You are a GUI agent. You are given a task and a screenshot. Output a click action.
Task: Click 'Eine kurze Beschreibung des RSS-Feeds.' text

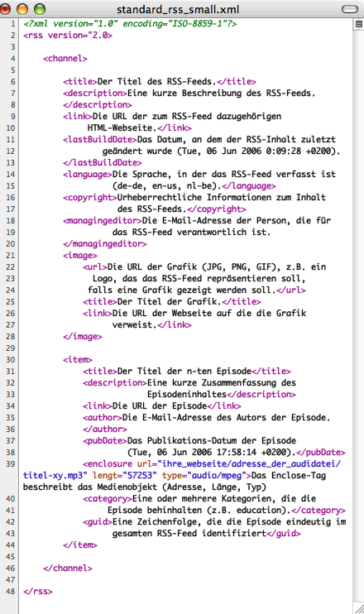tap(221, 94)
